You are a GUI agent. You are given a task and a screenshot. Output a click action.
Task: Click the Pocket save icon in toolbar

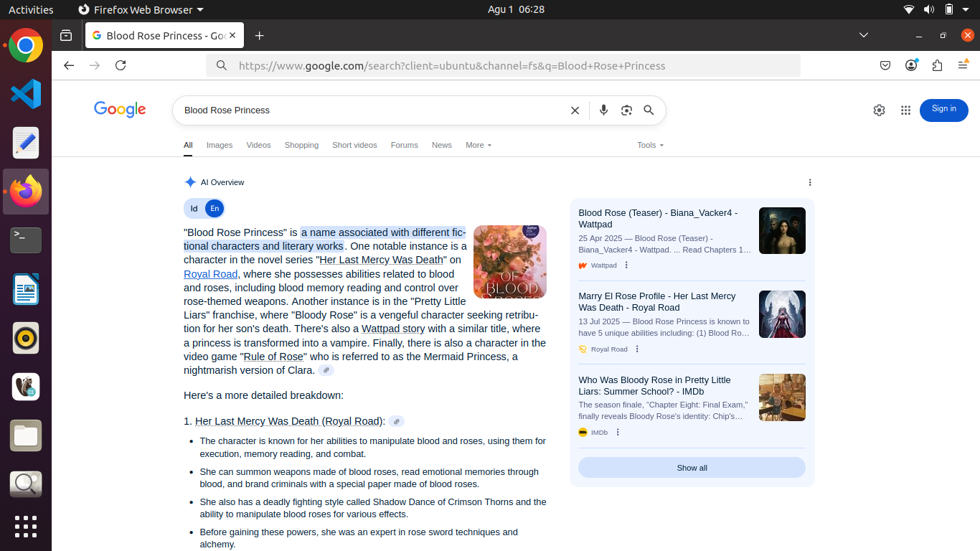pyautogui.click(x=885, y=65)
